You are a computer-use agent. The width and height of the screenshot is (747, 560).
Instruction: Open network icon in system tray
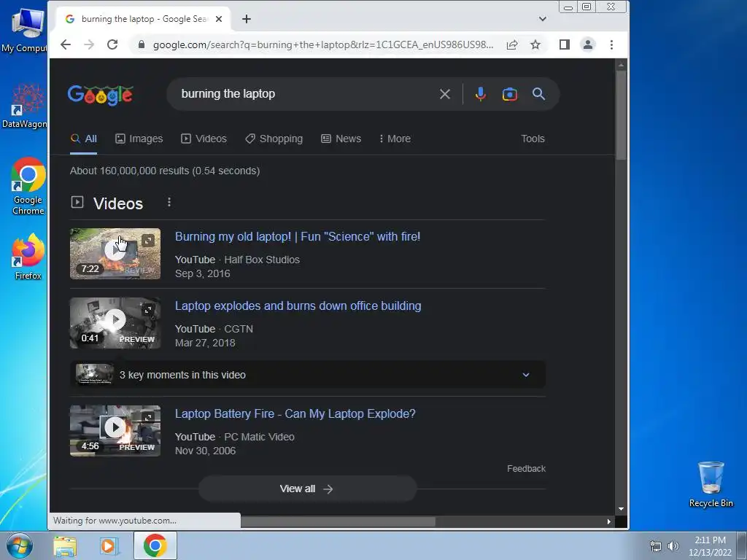pos(656,546)
